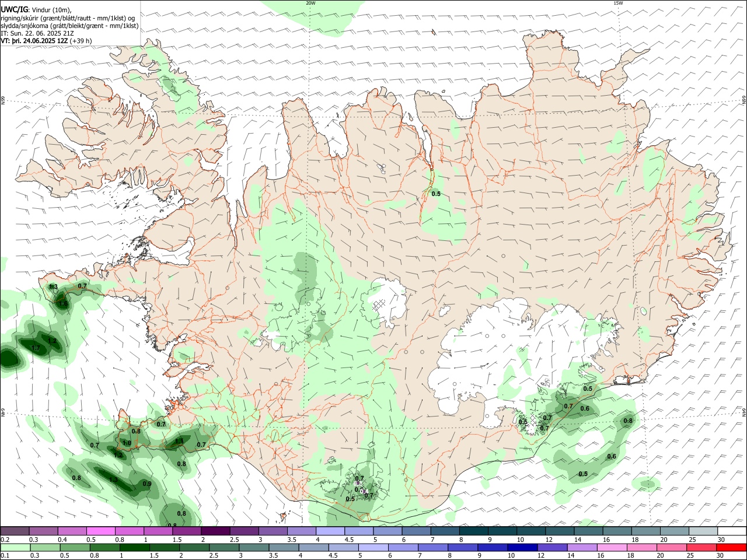Select the 'VT: þri. 24.06.2025 12Z' valid time
747x560 pixels.
(x=34, y=41)
